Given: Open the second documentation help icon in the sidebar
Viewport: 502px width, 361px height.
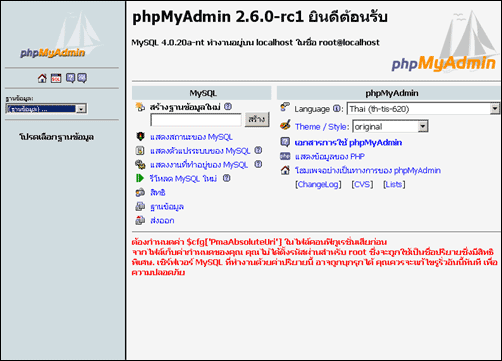Looking at the screenshot, I should [82, 78].
